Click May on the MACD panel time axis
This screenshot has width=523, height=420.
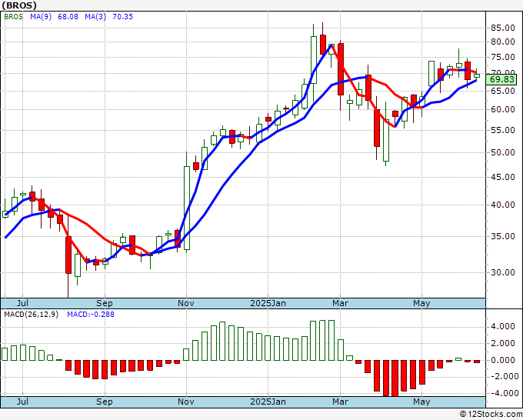click(x=421, y=402)
